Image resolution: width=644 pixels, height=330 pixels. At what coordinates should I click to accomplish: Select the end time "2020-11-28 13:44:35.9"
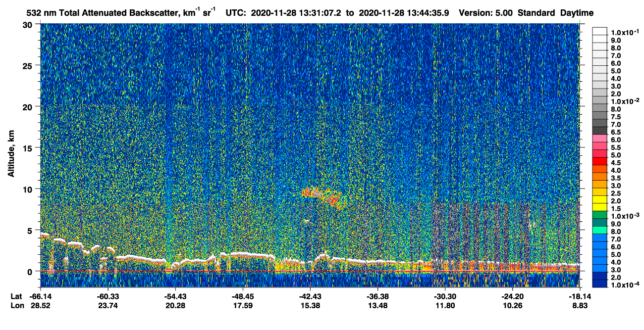click(x=403, y=12)
